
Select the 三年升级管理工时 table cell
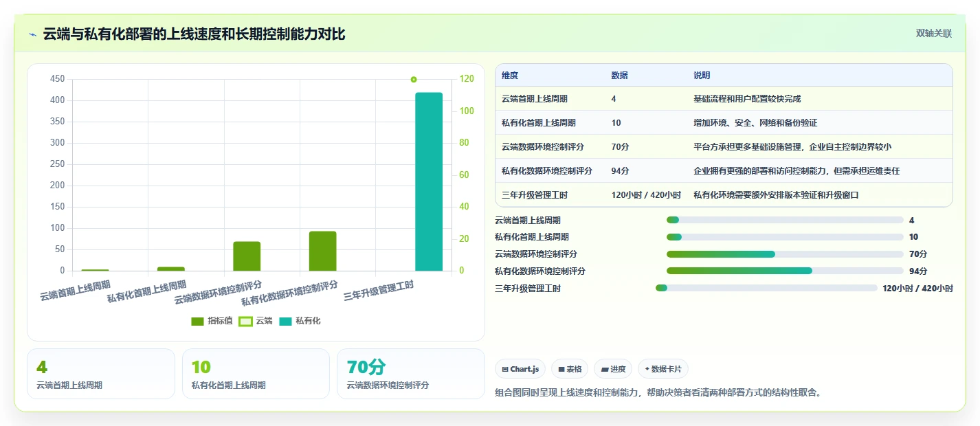pyautogui.click(x=550, y=195)
